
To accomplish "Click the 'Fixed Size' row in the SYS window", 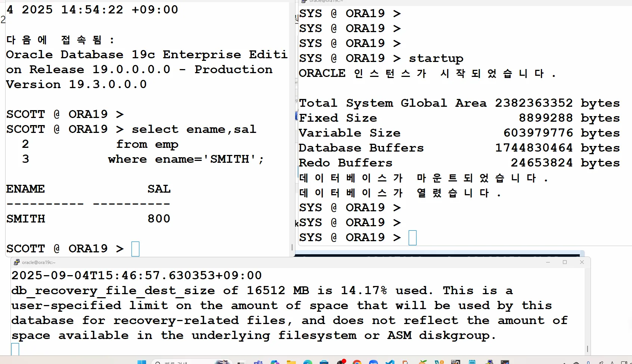I will [459, 118].
